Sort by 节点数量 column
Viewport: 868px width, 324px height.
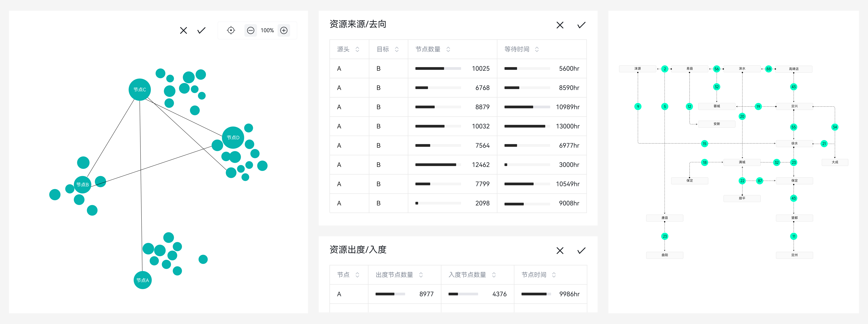pyautogui.click(x=448, y=49)
